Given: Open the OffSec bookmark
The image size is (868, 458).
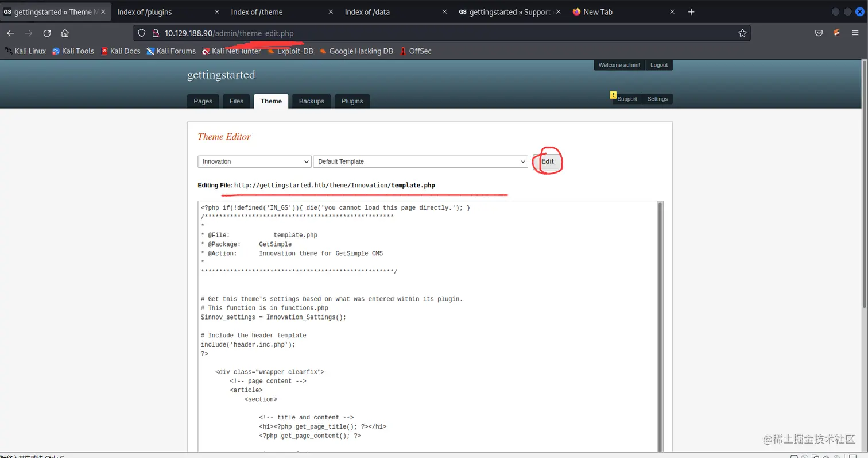Looking at the screenshot, I should tap(416, 51).
